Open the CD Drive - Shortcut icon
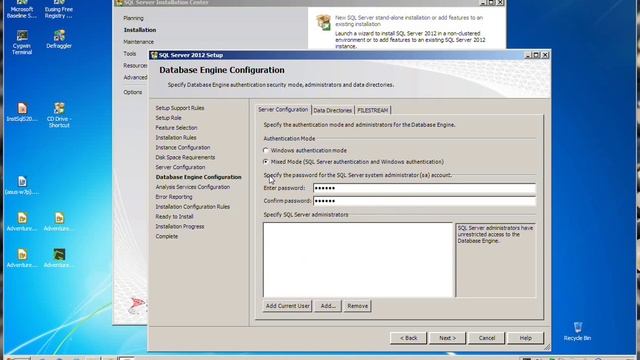 tap(59, 115)
